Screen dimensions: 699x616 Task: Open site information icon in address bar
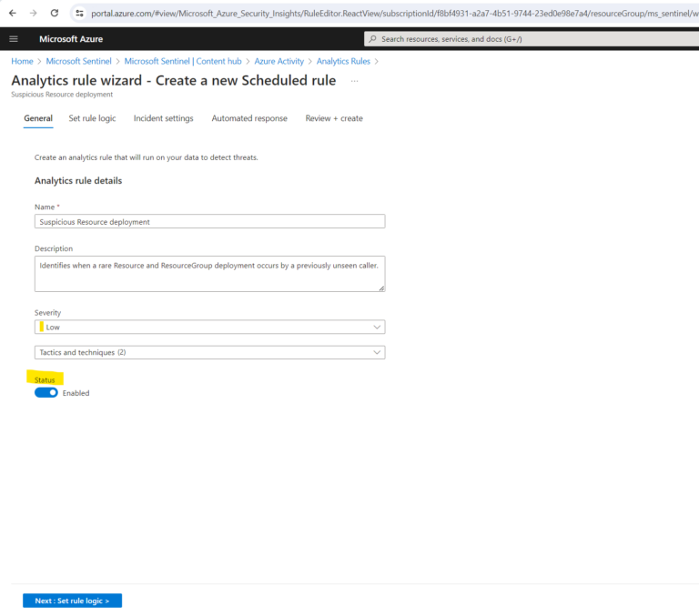pos(80,14)
